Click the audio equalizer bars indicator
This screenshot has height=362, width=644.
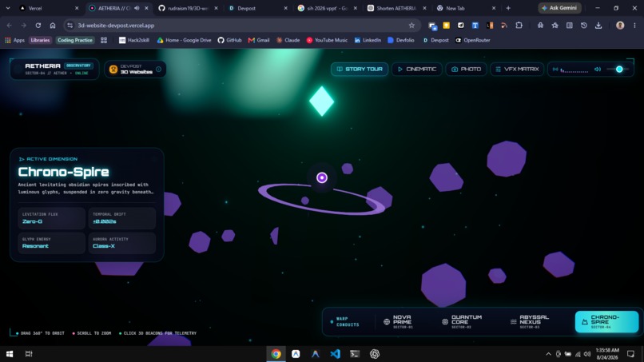click(x=574, y=70)
